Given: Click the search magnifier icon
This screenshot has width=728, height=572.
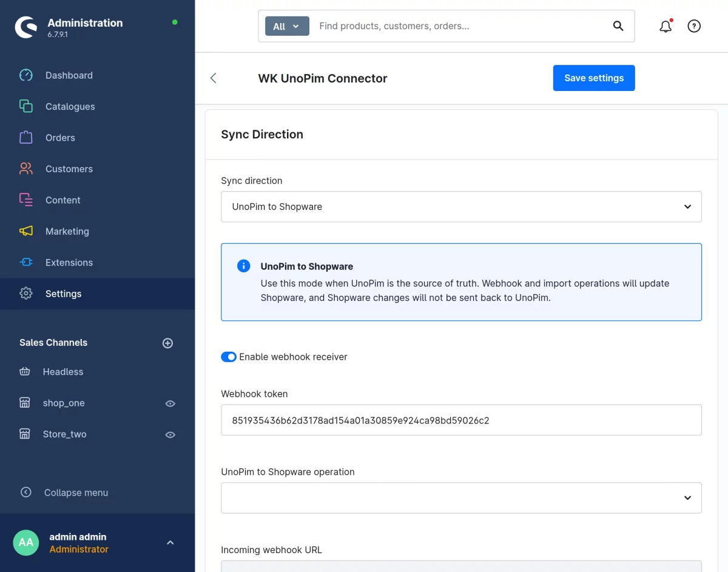Looking at the screenshot, I should [618, 26].
